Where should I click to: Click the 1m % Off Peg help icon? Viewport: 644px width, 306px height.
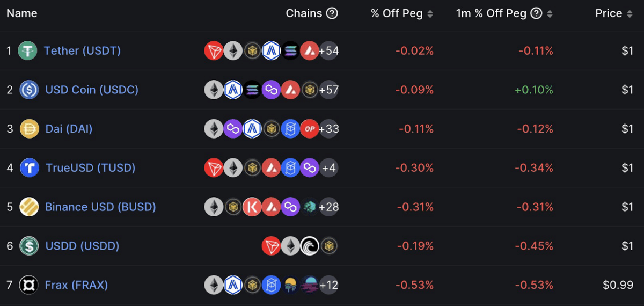536,13
